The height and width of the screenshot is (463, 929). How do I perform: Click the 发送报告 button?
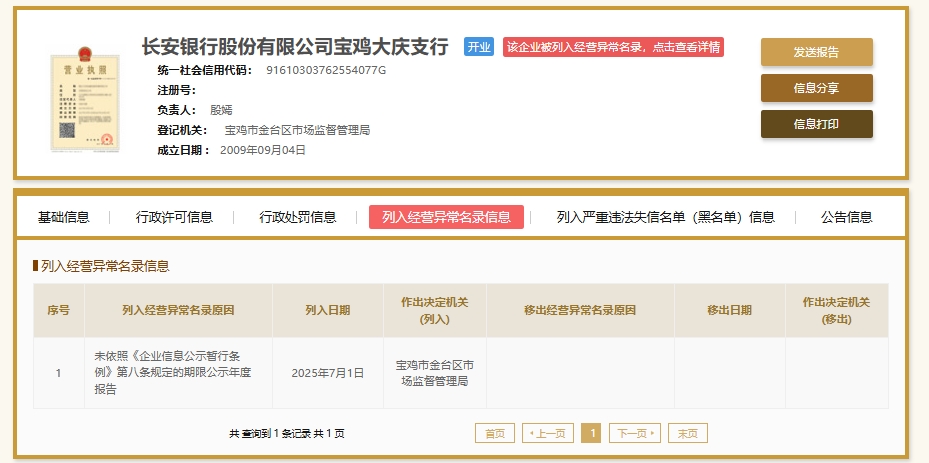pyautogui.click(x=816, y=52)
